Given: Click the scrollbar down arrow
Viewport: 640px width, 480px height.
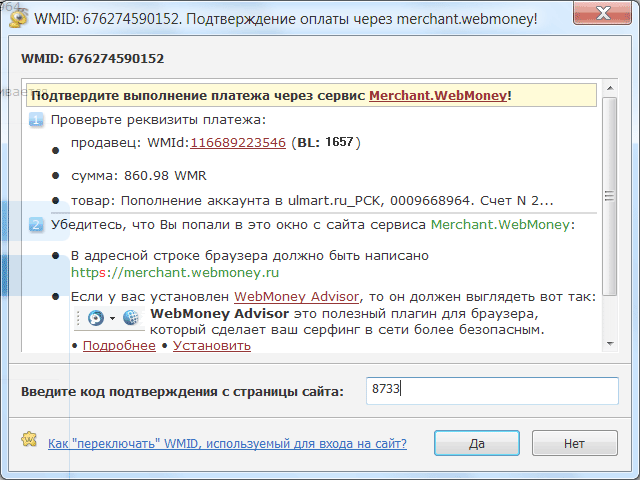Looking at the screenshot, I should click(610, 344).
